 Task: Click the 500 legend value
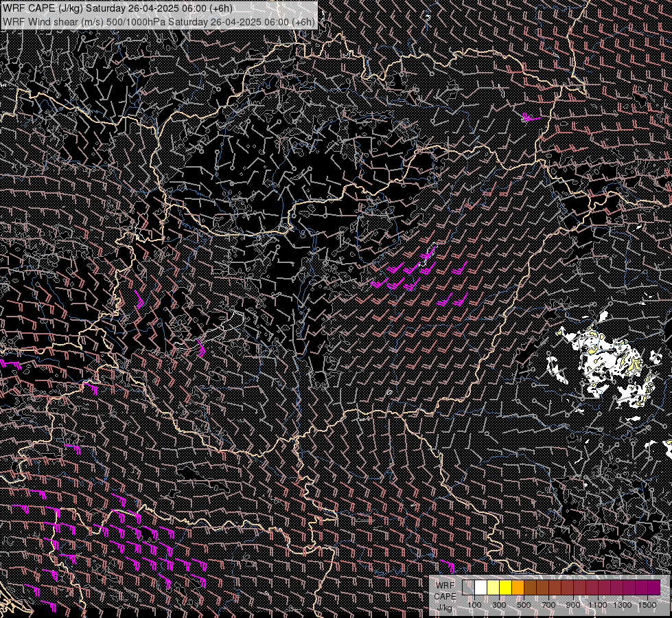pyautogui.click(x=524, y=605)
